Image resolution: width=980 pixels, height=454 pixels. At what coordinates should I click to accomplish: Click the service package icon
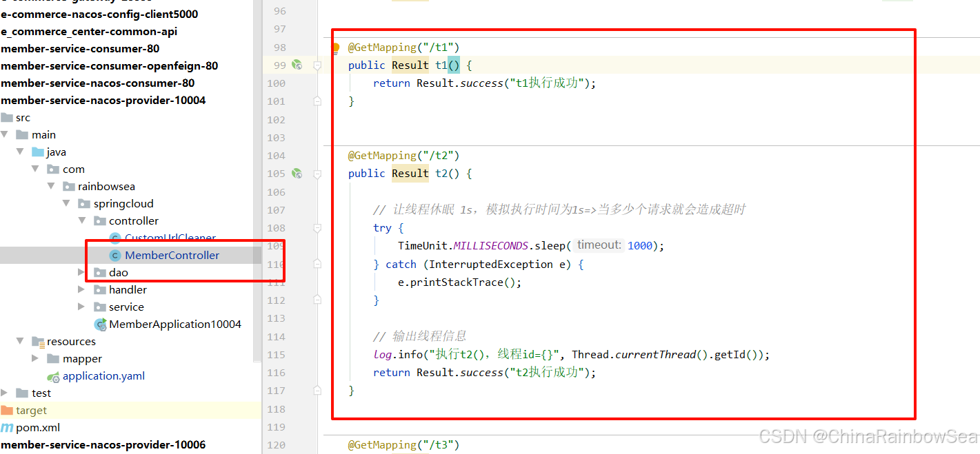point(99,307)
